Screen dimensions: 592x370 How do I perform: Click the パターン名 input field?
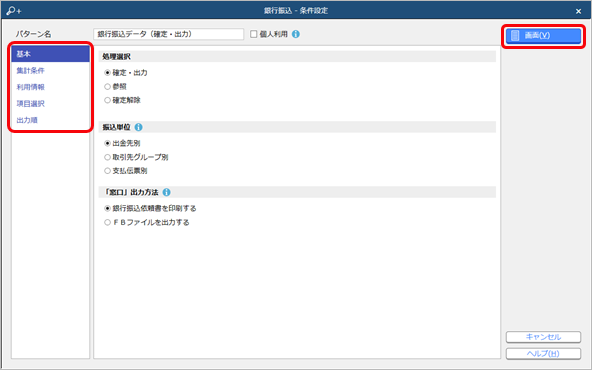click(168, 34)
